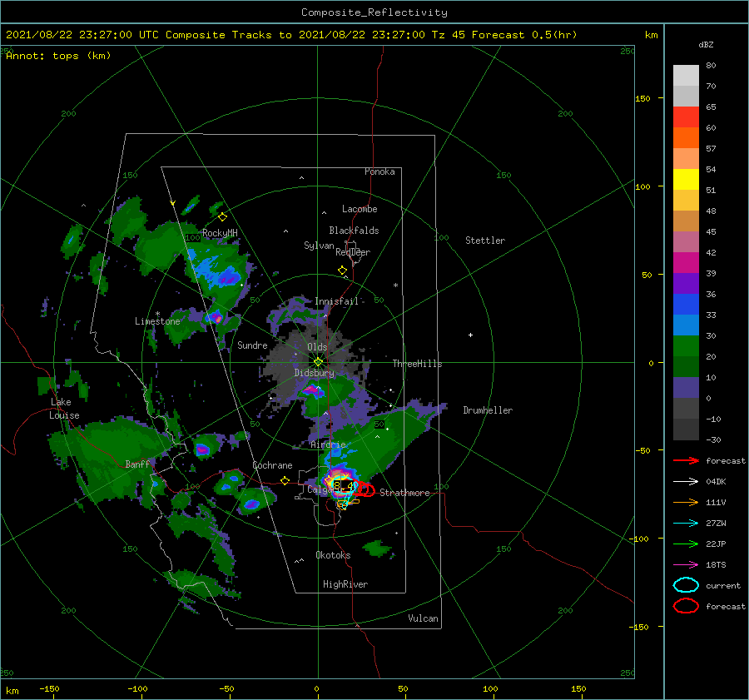Click the Lacombe town label
Screen dimensions: 749x700
(360, 209)
